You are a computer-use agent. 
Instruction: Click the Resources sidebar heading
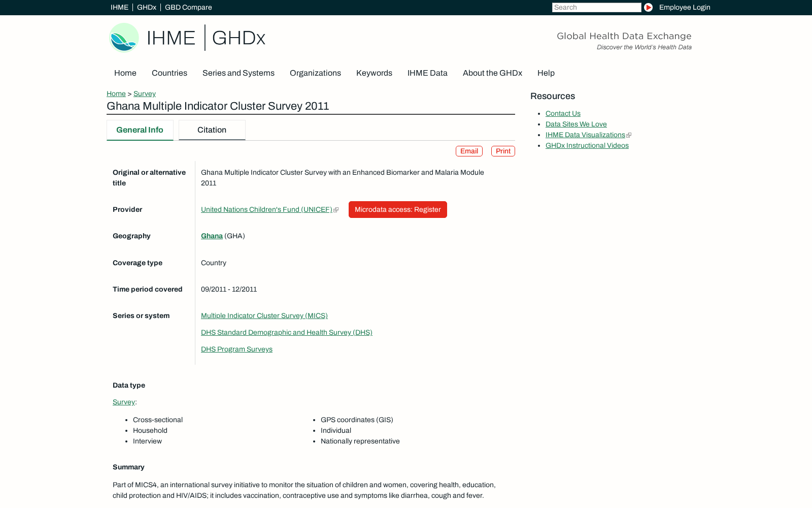553,97
